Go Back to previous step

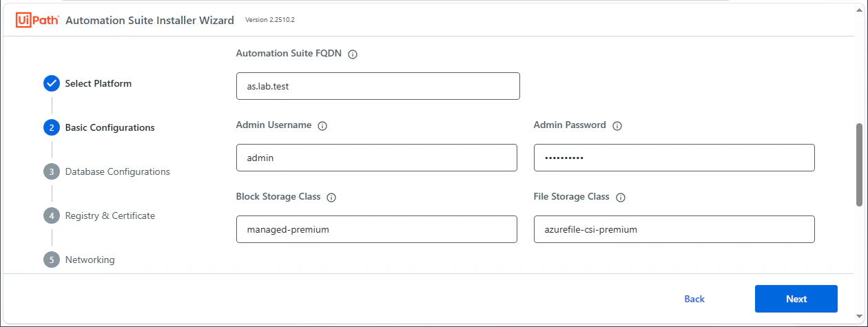tap(694, 299)
